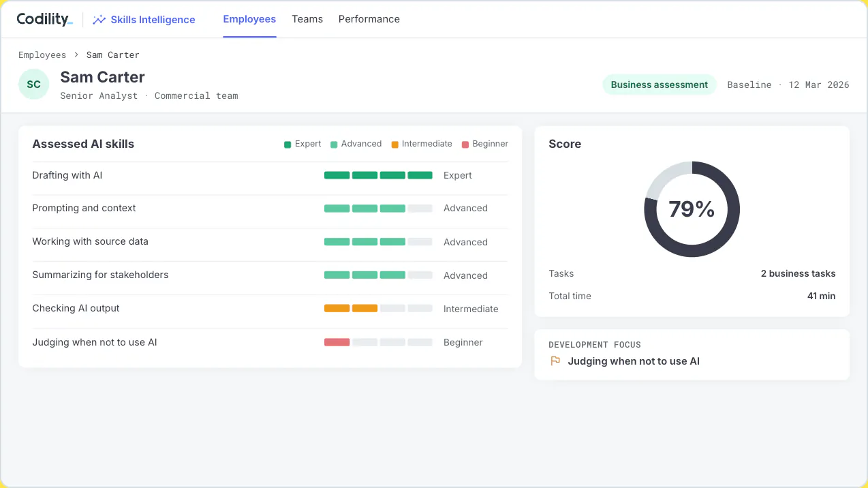Click the Prompting and context level bar
Image resolution: width=868 pixels, height=488 pixels.
click(378, 209)
